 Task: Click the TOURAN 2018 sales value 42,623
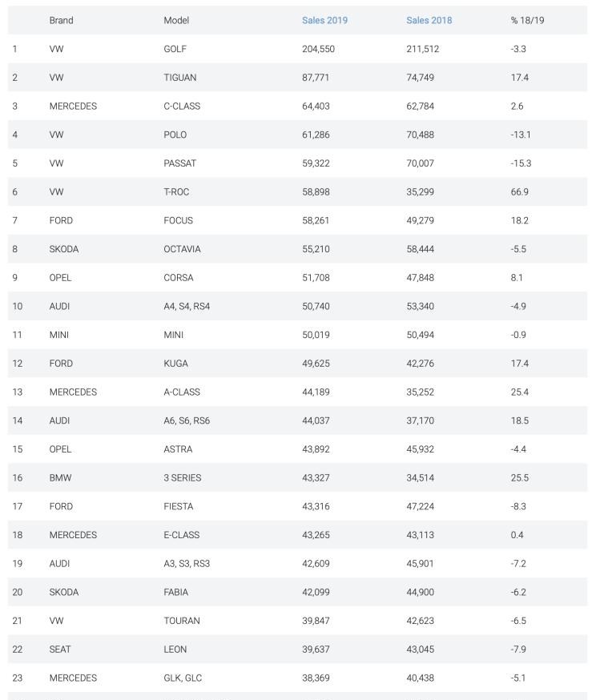click(x=420, y=620)
